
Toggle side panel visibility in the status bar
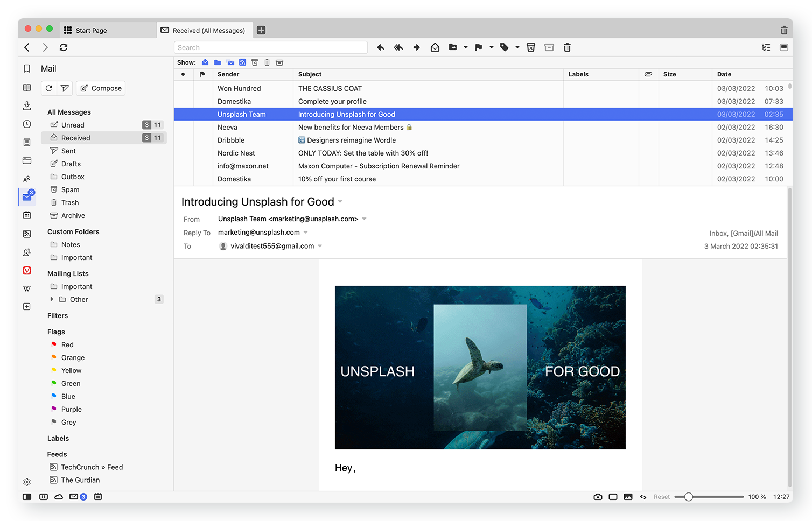pos(27,497)
